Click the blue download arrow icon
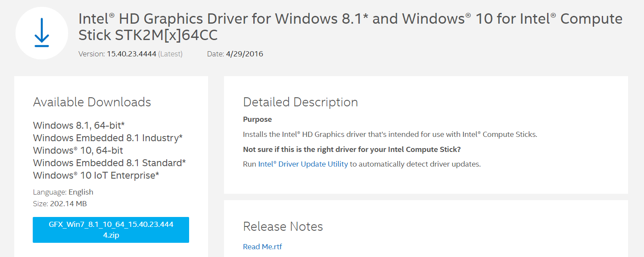 [42, 33]
